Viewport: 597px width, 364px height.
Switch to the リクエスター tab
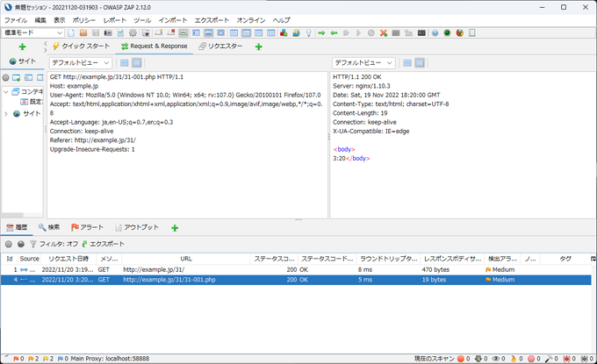point(220,46)
